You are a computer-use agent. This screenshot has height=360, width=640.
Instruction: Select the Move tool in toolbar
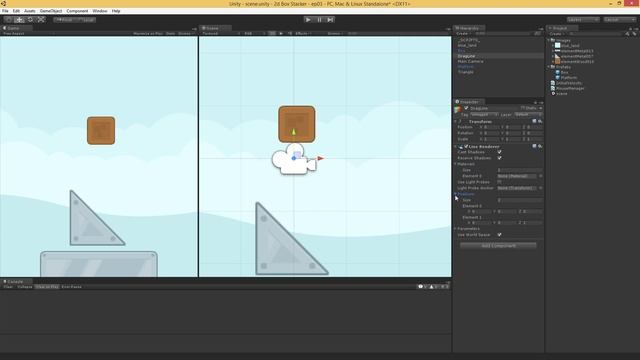coord(19,20)
